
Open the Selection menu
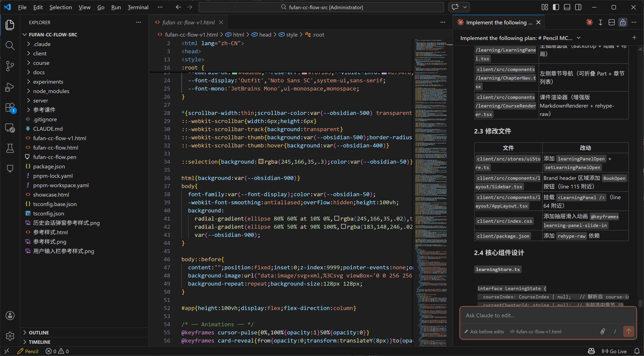[x=60, y=7]
